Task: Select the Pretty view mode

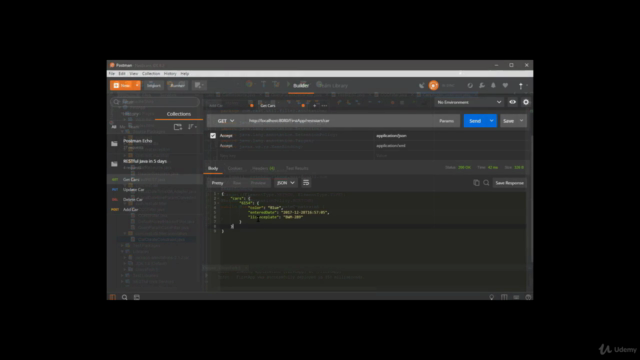Action: coord(217,183)
